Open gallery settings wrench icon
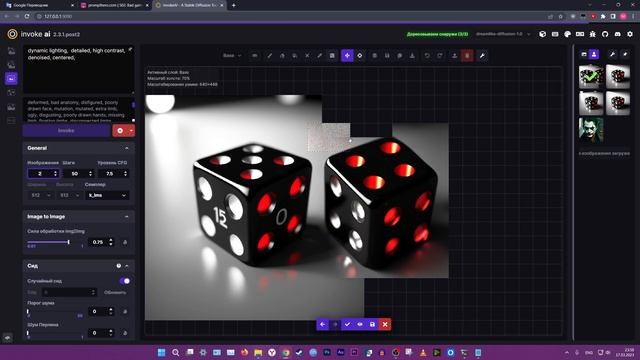Viewport: 640px width, 360px height. [x=612, y=54]
